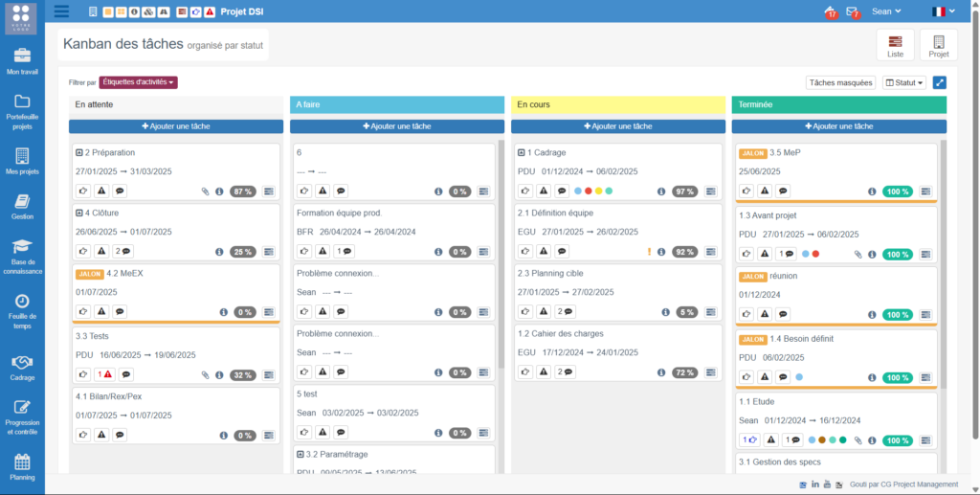Open the messages envelope icon

(852, 11)
